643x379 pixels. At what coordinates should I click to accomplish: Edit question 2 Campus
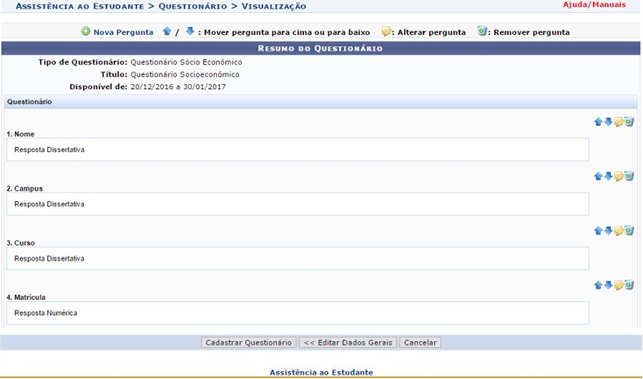618,176
